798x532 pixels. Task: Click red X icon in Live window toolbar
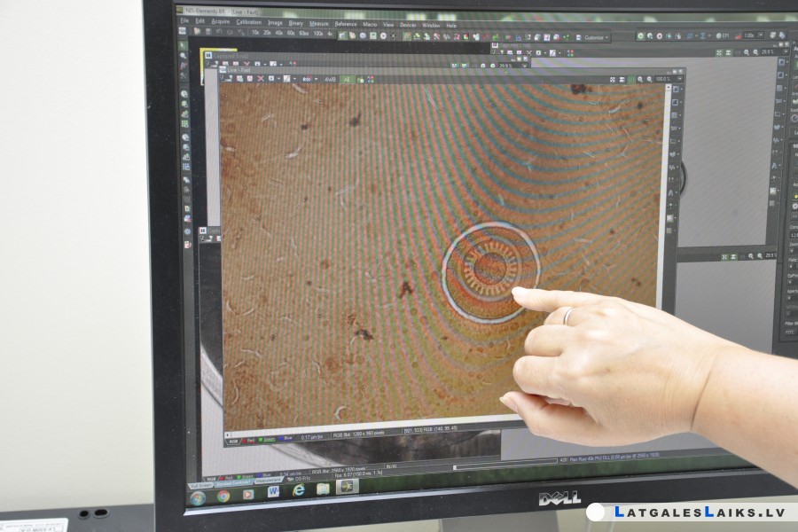tap(261, 79)
